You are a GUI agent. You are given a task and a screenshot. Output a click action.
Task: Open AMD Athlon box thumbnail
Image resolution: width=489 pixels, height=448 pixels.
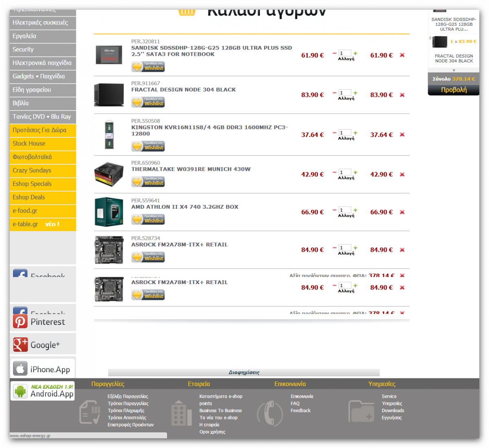(x=109, y=212)
